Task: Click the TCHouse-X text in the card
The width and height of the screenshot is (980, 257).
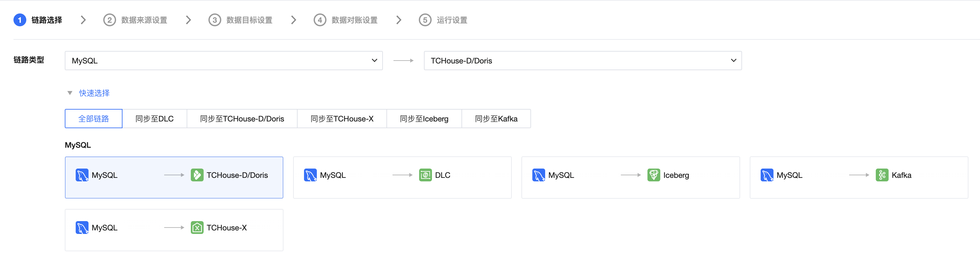Action: pyautogui.click(x=227, y=227)
